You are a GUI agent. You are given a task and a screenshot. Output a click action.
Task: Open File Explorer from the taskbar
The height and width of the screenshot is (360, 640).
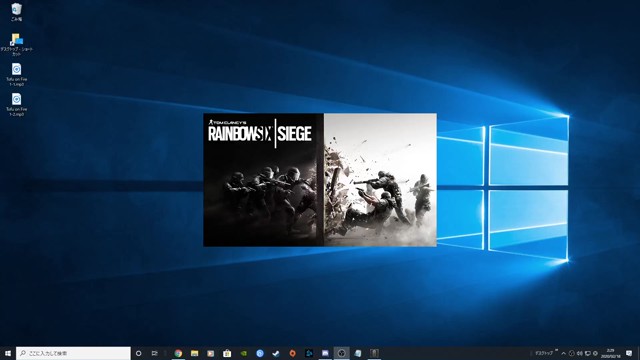(195, 353)
